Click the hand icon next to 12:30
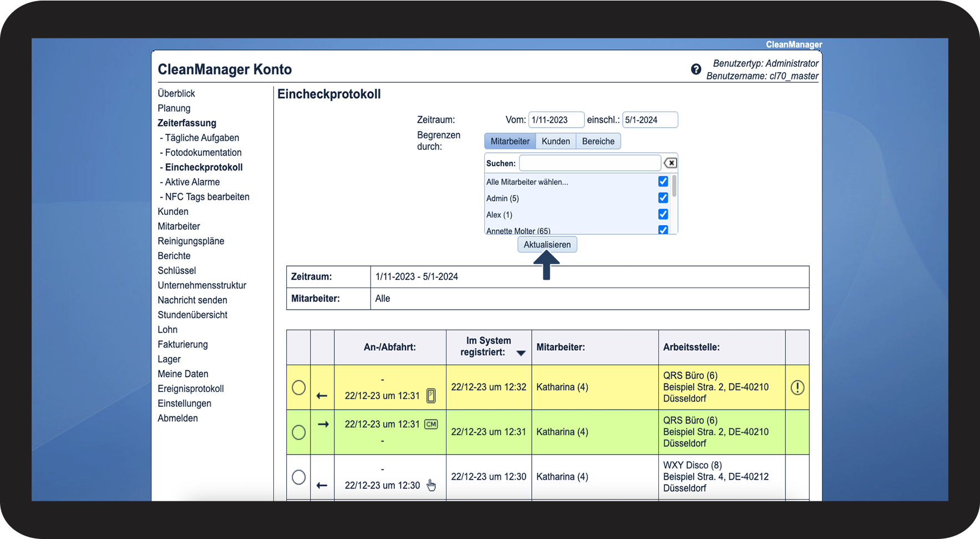Viewport: 980px width, 539px height. pyautogui.click(x=431, y=485)
